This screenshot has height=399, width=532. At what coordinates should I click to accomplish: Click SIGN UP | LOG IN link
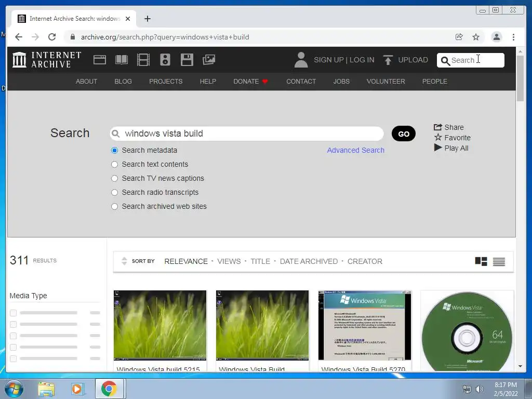tap(344, 60)
